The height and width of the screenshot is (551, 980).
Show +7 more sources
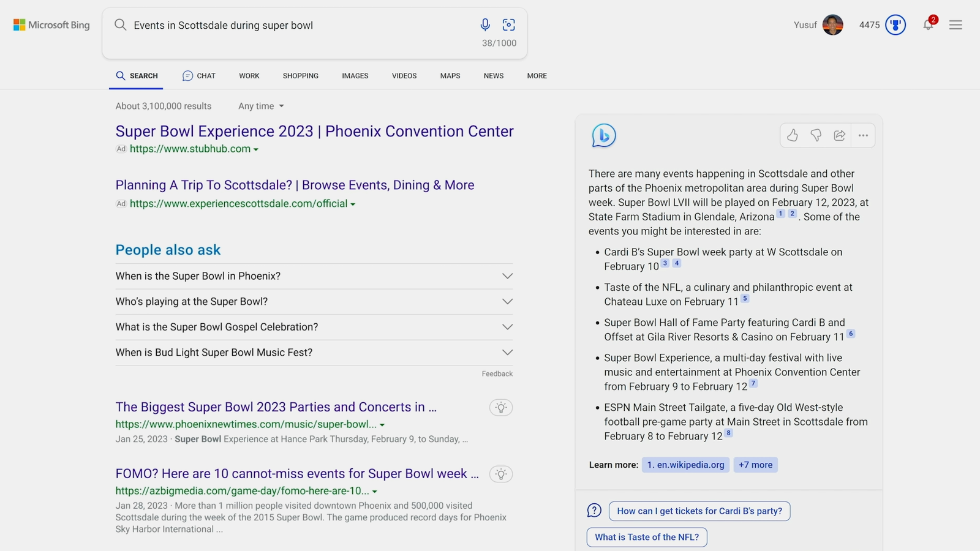755,465
